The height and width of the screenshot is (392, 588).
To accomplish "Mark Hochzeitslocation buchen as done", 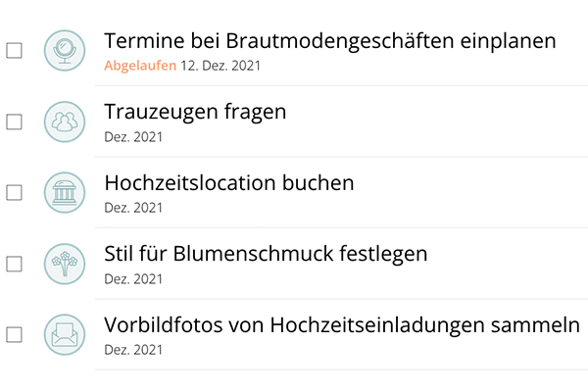I will tap(15, 192).
